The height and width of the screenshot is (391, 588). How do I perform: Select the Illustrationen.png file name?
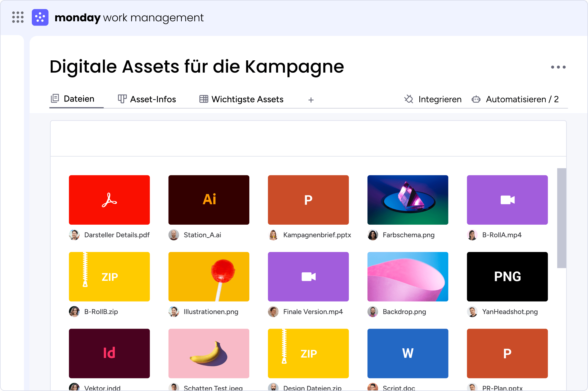[x=211, y=312]
